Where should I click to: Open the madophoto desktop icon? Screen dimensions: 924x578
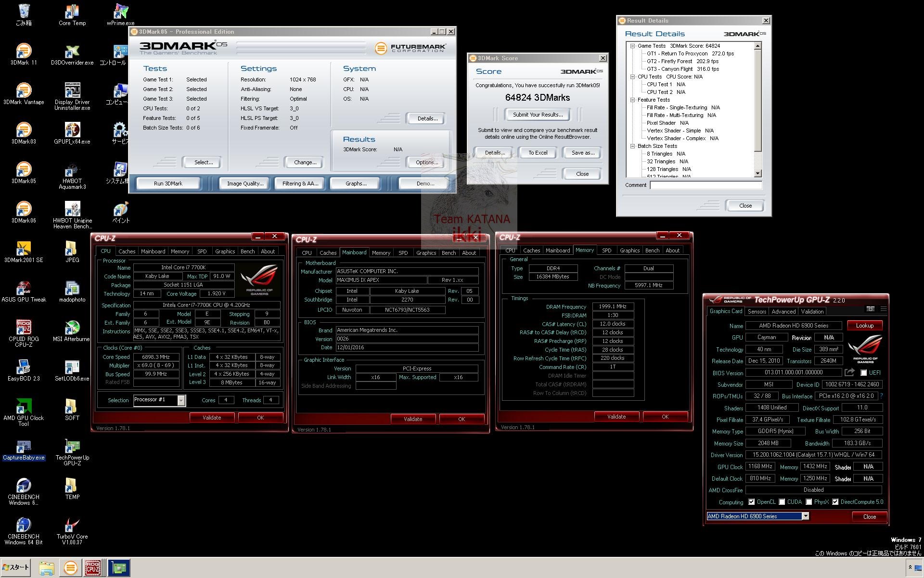click(x=72, y=291)
